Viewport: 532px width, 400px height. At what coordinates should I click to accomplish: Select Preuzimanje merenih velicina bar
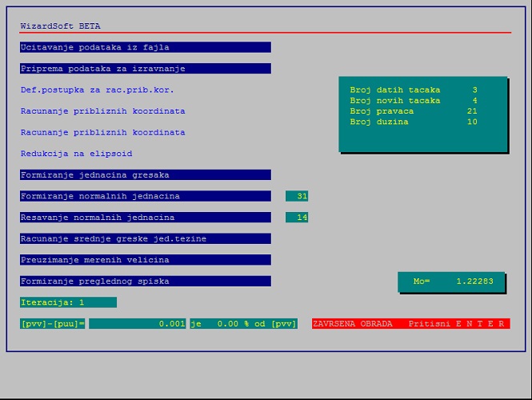point(145,260)
